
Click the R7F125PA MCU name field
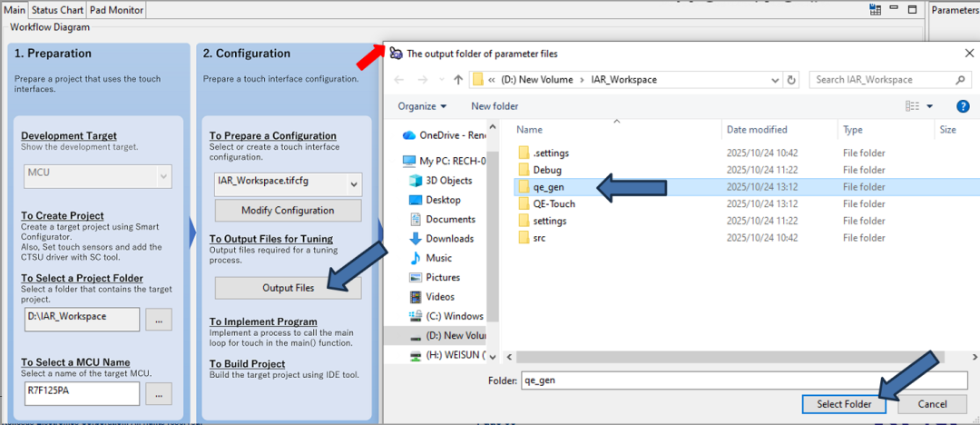pyautogui.click(x=82, y=394)
